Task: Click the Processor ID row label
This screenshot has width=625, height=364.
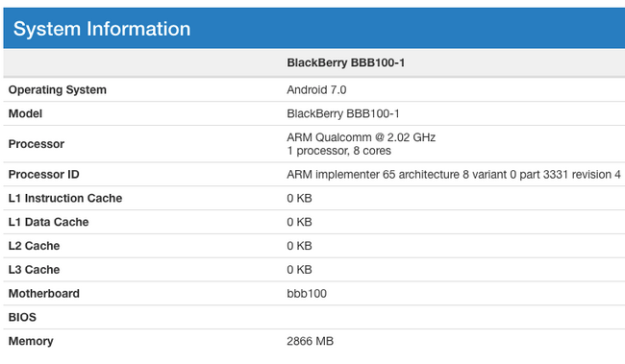Action: pos(44,175)
